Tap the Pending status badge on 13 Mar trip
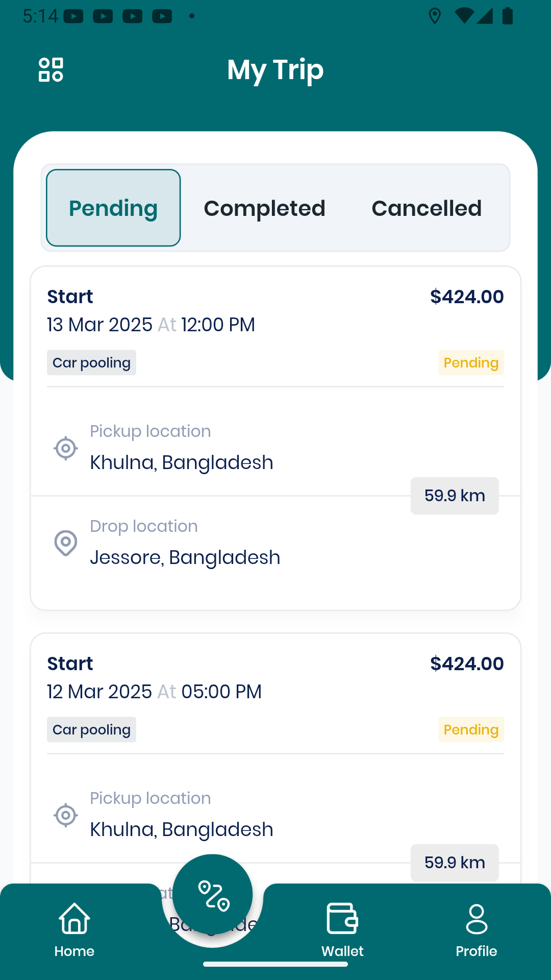551x980 pixels. click(x=471, y=362)
